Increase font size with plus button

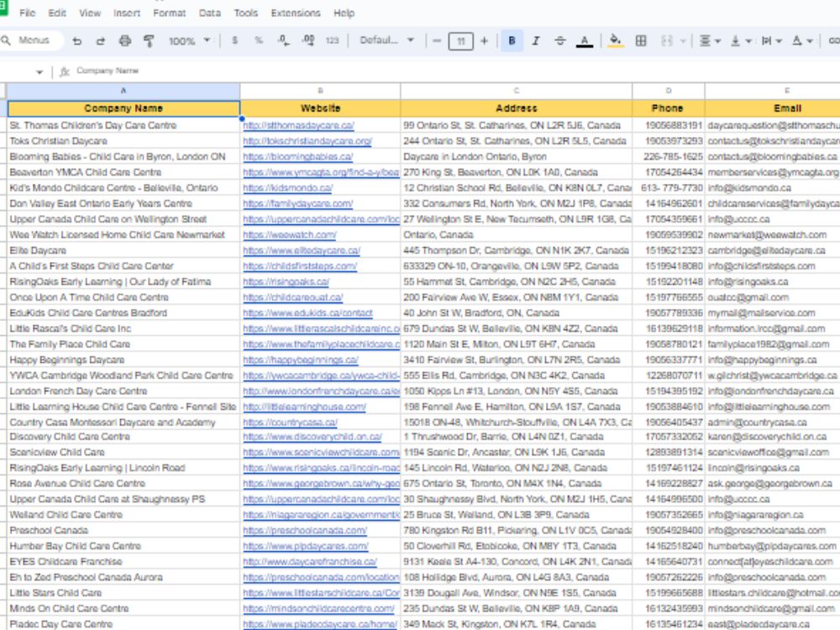(485, 40)
